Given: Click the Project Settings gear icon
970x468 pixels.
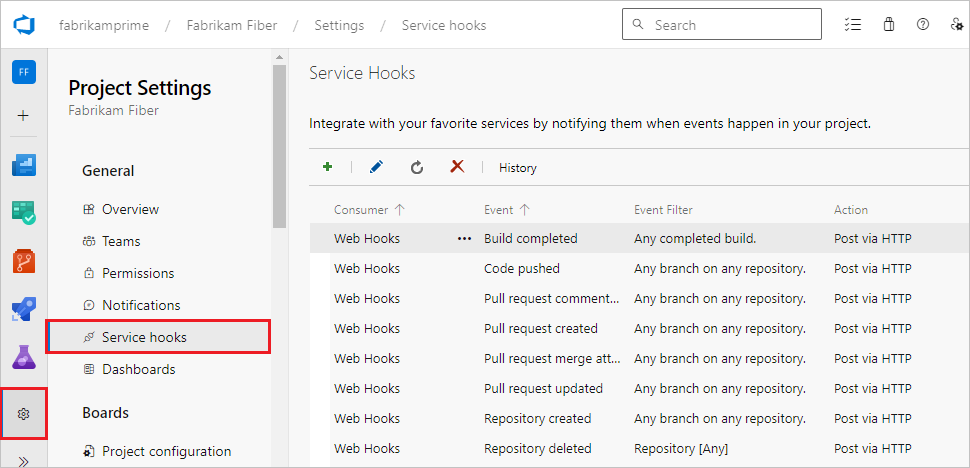Looking at the screenshot, I should 24,414.
